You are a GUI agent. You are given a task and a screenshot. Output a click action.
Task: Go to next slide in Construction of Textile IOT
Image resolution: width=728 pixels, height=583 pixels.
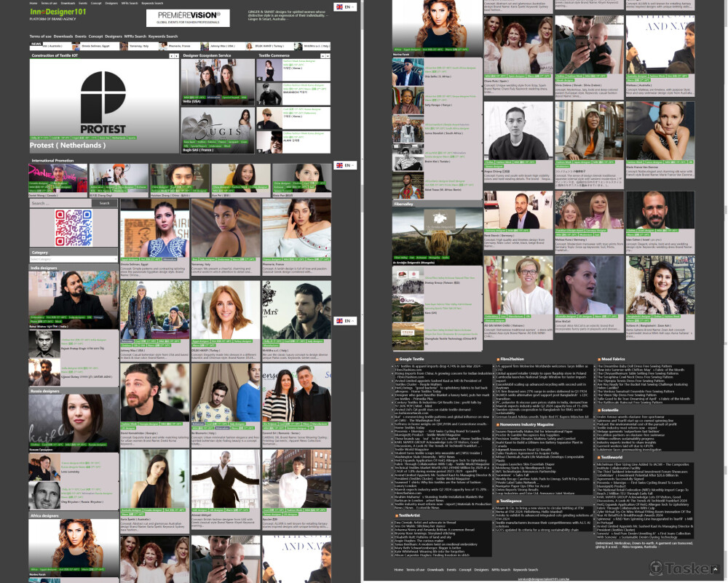(176, 55)
